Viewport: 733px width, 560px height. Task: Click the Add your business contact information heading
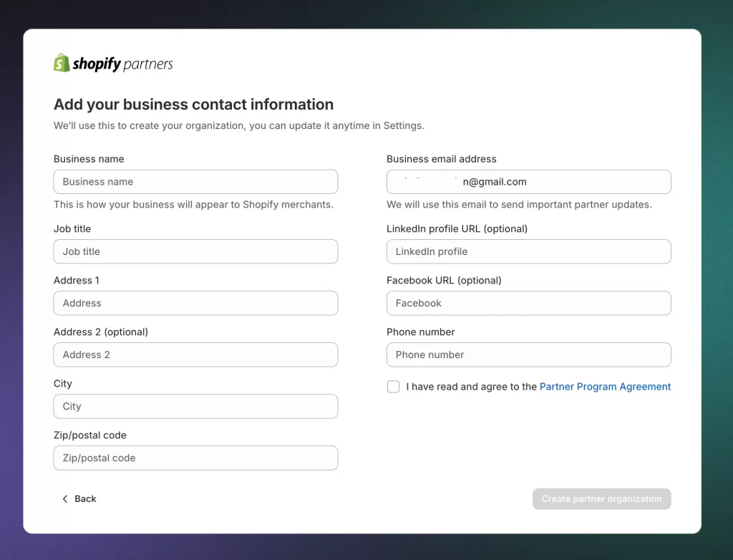pyautogui.click(x=193, y=104)
